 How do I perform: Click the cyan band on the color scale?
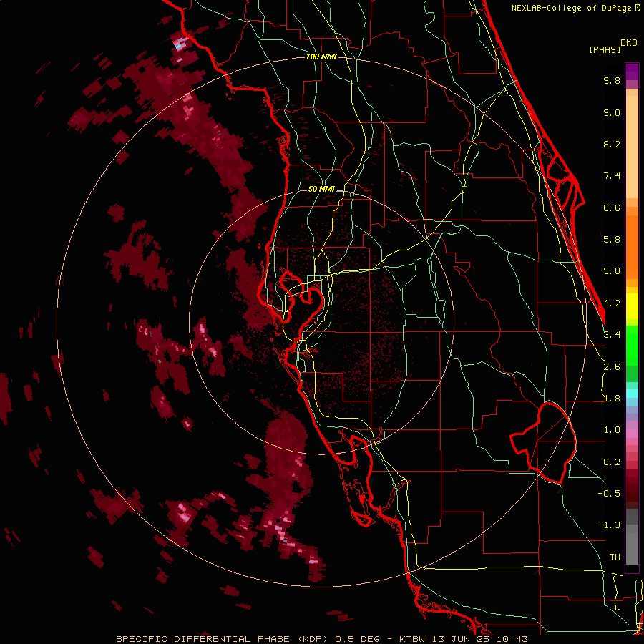[632, 393]
